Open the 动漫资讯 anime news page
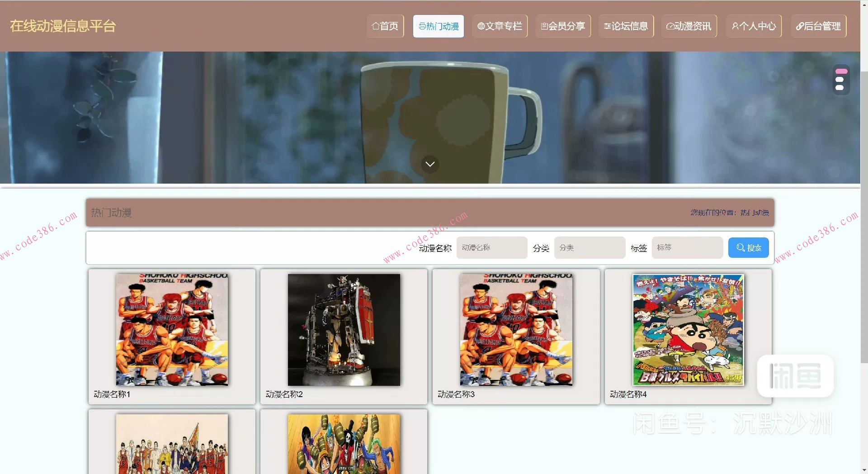Screen dimensions: 868x474 pos(689,26)
